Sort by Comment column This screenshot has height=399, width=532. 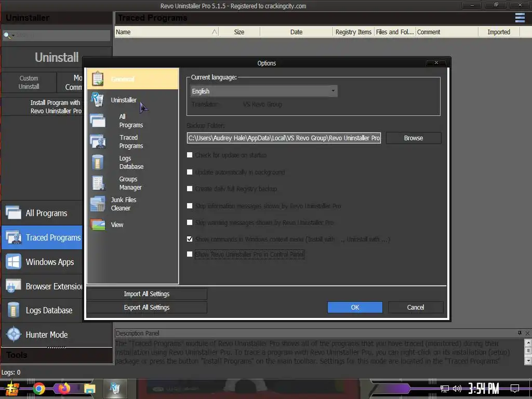pos(447,32)
